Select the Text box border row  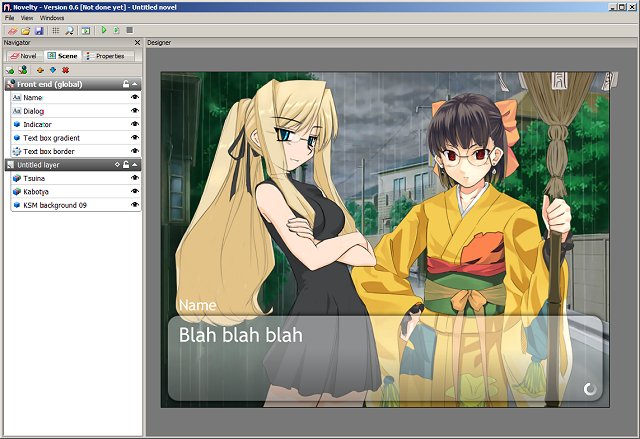(x=76, y=151)
